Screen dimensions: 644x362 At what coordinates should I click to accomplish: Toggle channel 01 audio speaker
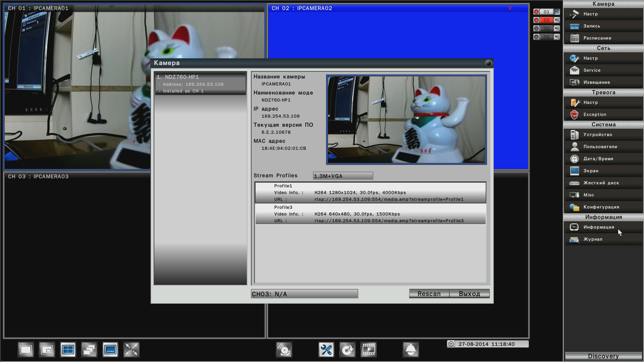(557, 12)
